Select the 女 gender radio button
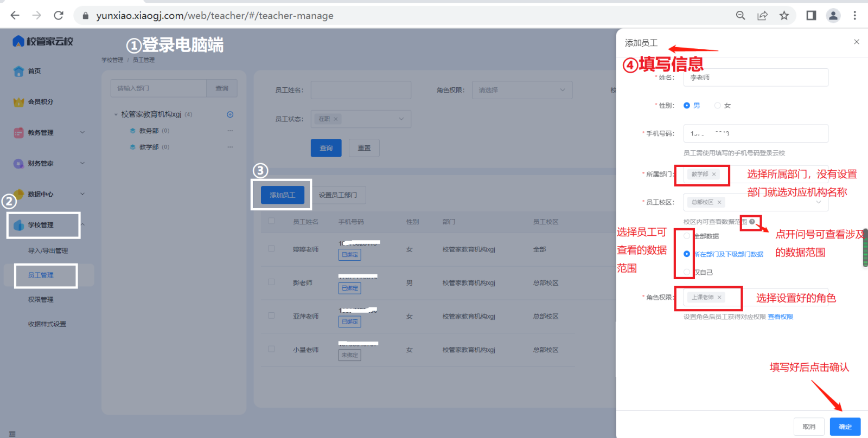Screen dimensions: 868x438 [718, 106]
